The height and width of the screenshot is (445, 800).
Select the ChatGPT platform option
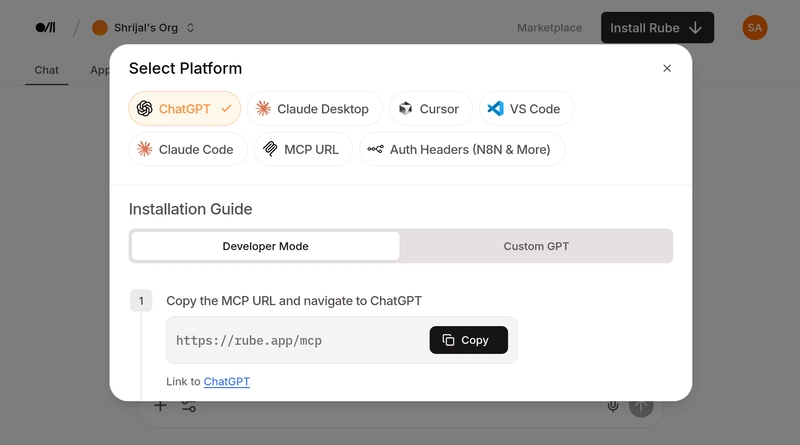click(x=185, y=109)
